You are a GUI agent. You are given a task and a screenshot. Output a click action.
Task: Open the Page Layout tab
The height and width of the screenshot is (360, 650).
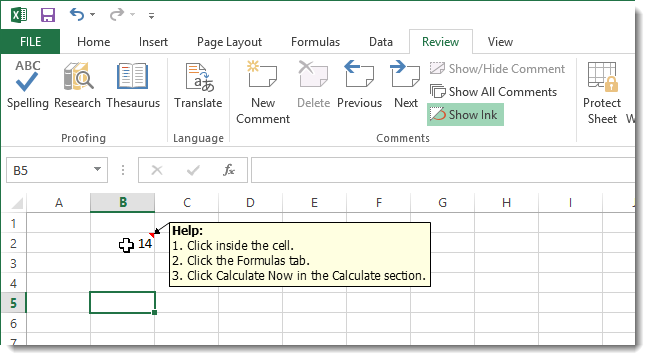[229, 42]
